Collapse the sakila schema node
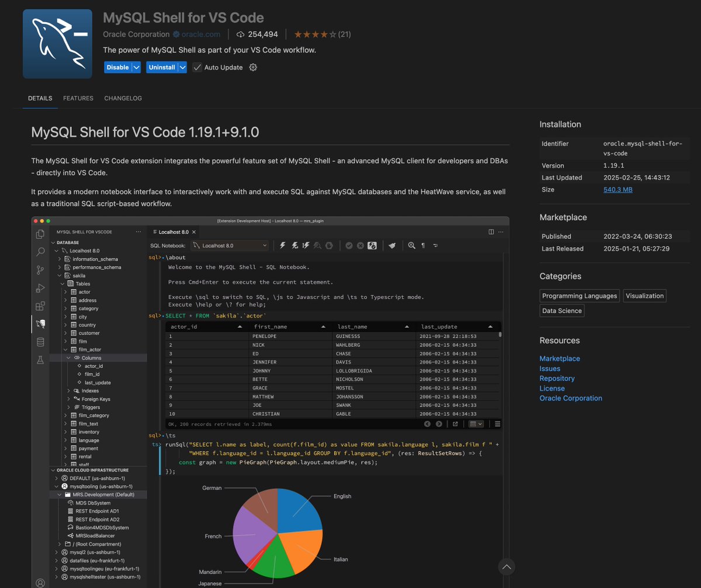 (x=59, y=276)
